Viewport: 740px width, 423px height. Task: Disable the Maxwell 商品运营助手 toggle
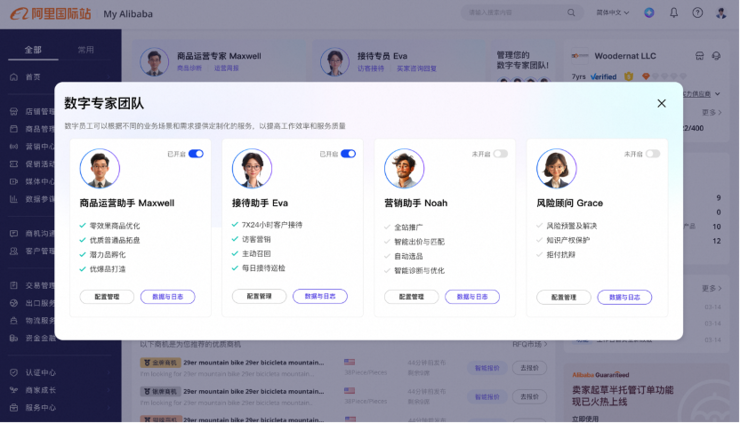196,154
